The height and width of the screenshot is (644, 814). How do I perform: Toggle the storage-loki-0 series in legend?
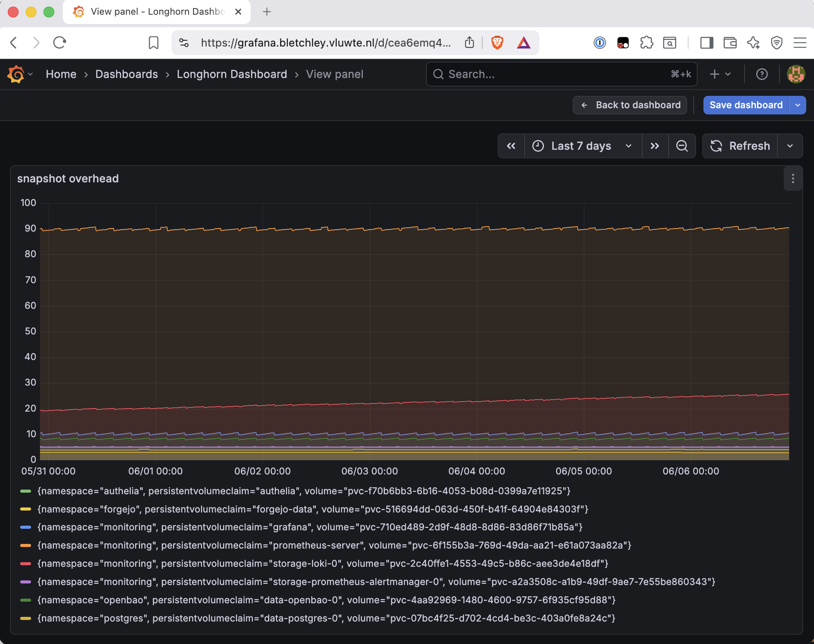pyautogui.click(x=323, y=564)
